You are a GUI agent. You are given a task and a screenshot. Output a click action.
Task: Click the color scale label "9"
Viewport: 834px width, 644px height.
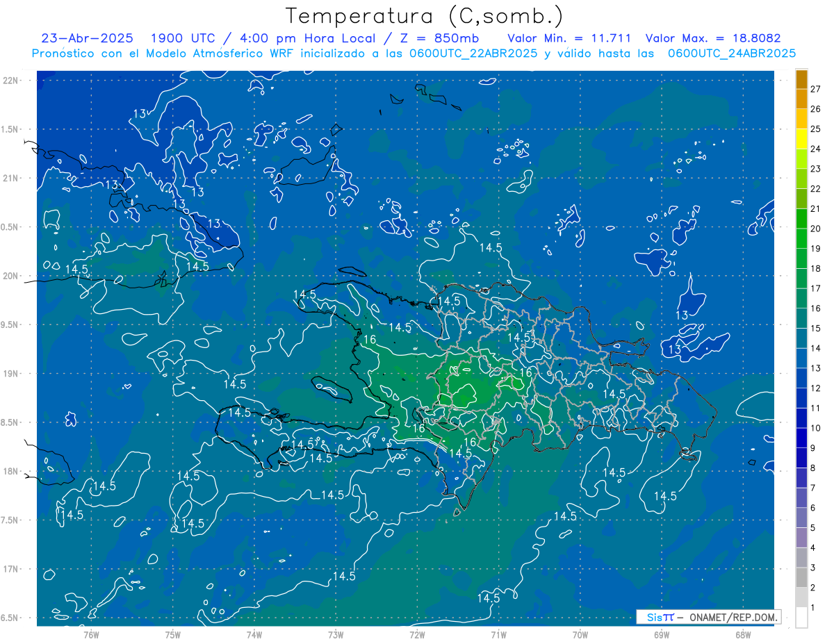812,447
